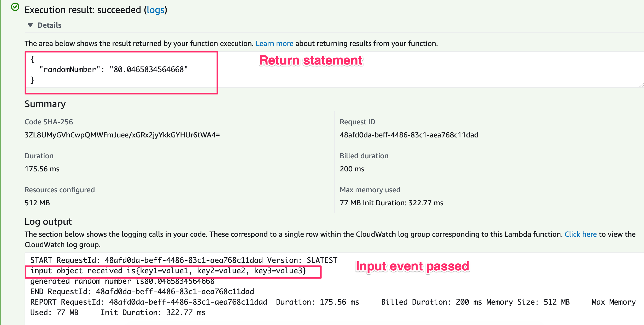This screenshot has width=644, height=325.
Task: Click the generated random number log line
Action: pyautogui.click(x=122, y=281)
